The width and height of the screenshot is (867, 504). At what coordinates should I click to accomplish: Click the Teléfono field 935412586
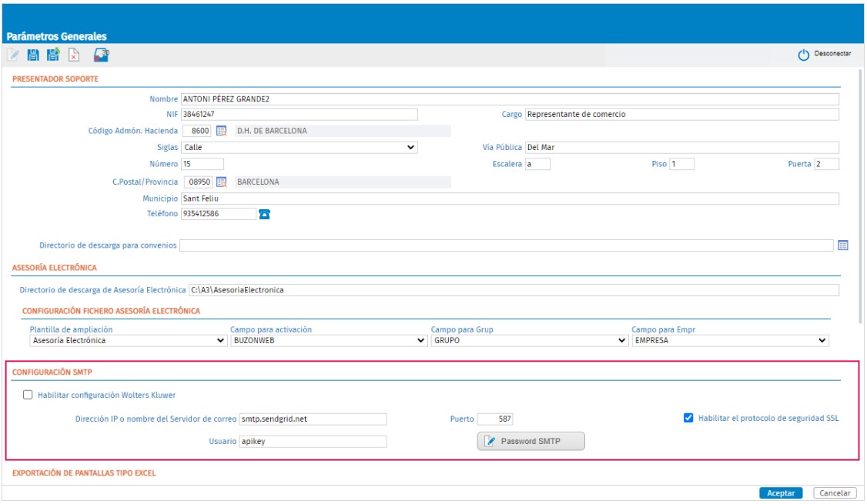pyautogui.click(x=219, y=214)
